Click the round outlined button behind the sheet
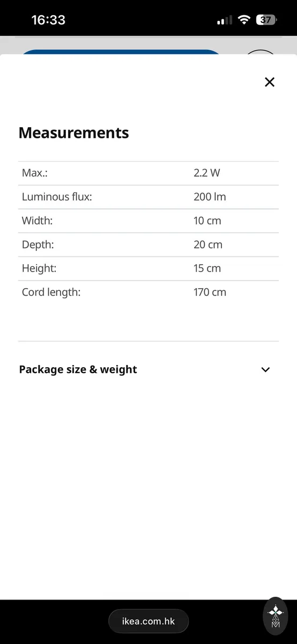The image size is (297, 644). pyautogui.click(x=261, y=52)
